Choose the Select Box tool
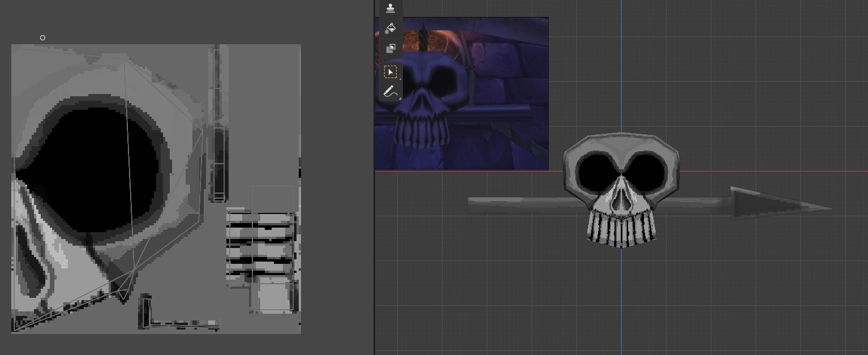 tap(390, 72)
